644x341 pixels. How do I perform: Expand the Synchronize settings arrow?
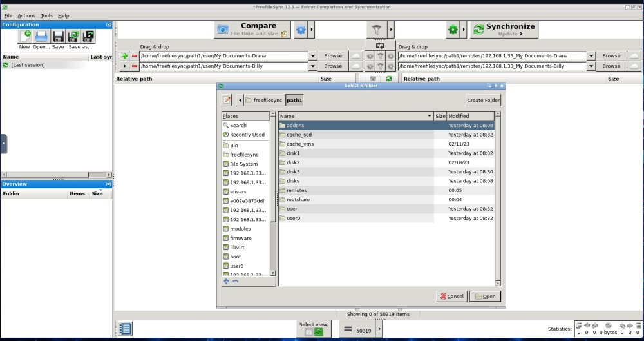pos(464,30)
